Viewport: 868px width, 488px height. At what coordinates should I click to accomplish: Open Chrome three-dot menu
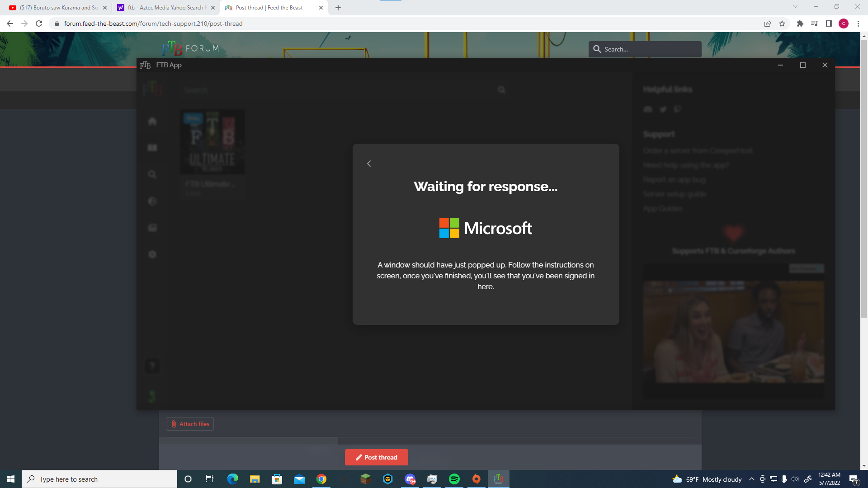click(x=858, y=23)
